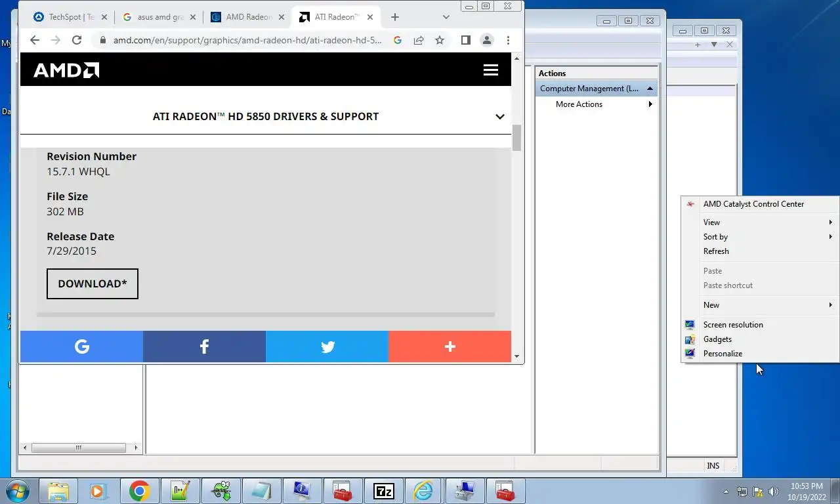This screenshot has height=504, width=840.
Task: Open Chrome from the taskbar
Action: tap(139, 491)
